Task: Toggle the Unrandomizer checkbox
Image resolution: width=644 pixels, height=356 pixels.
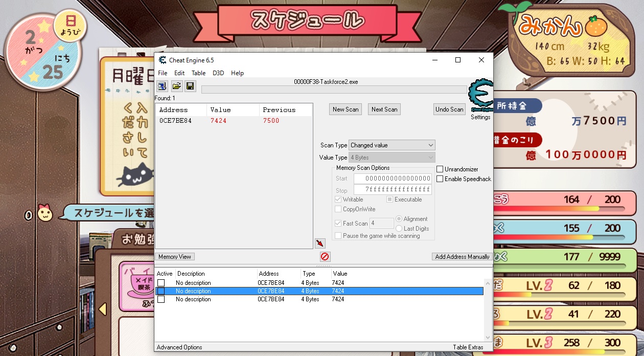Action: coord(440,169)
